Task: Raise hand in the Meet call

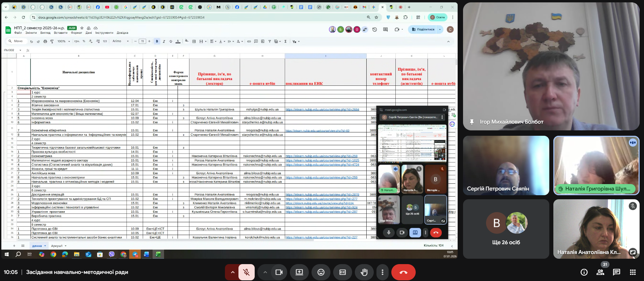Action: [x=364, y=272]
